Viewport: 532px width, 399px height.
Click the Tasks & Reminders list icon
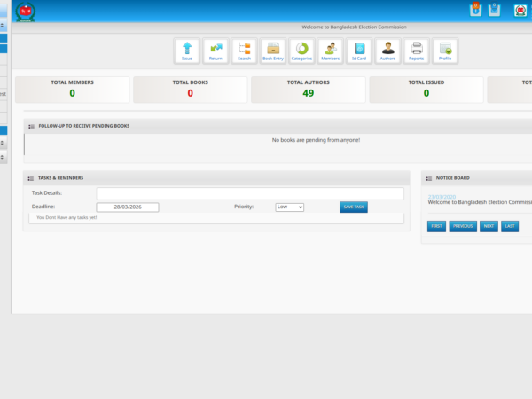click(x=30, y=178)
